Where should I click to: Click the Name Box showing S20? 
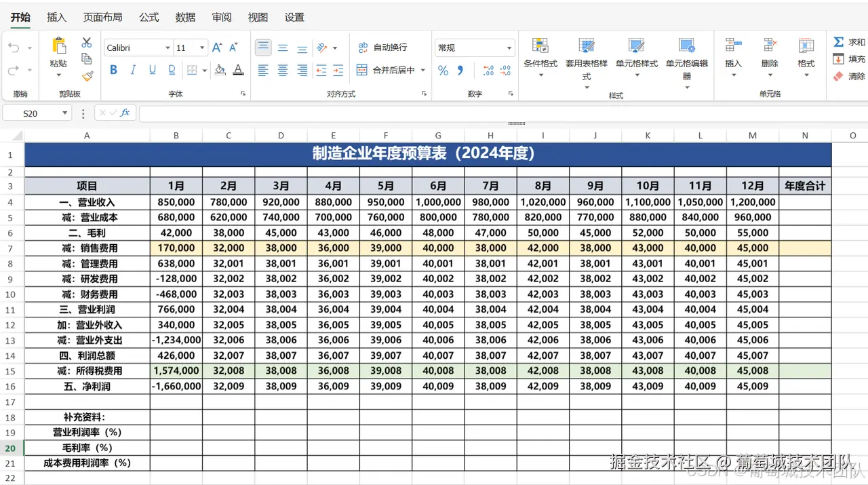(32, 113)
